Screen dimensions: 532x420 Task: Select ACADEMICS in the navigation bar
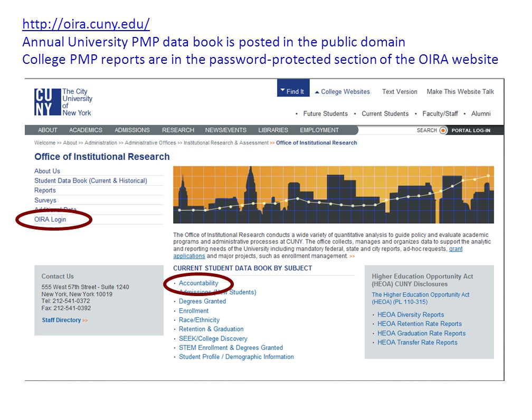point(85,130)
